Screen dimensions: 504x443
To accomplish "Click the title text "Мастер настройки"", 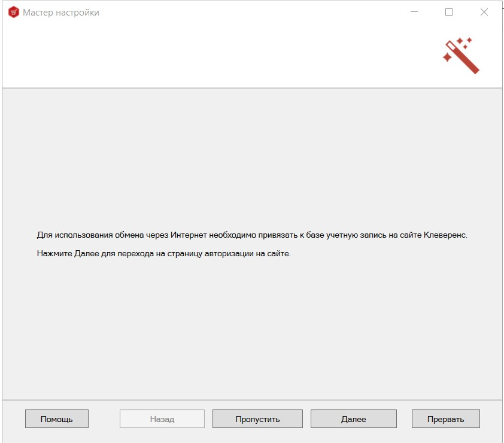I will pos(61,13).
